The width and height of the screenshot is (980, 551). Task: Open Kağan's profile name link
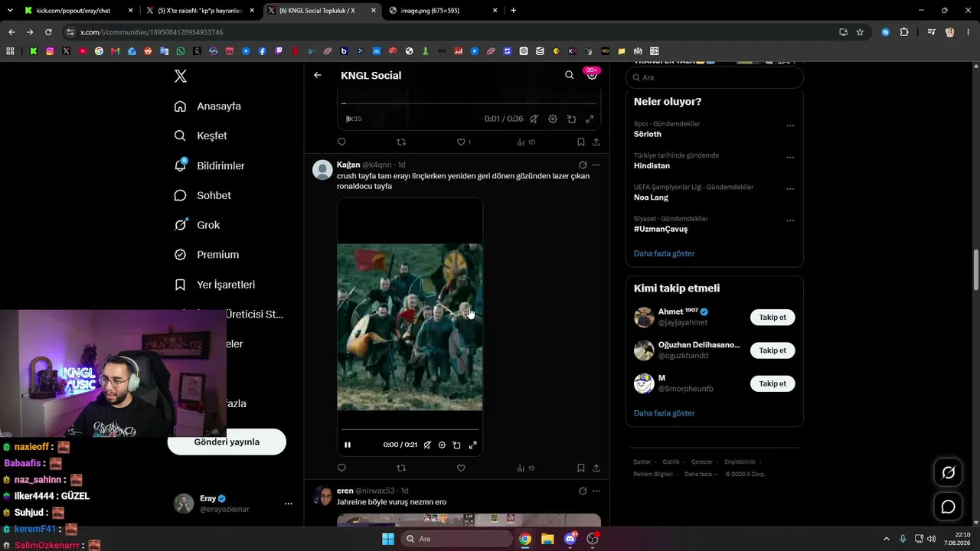[348, 165]
